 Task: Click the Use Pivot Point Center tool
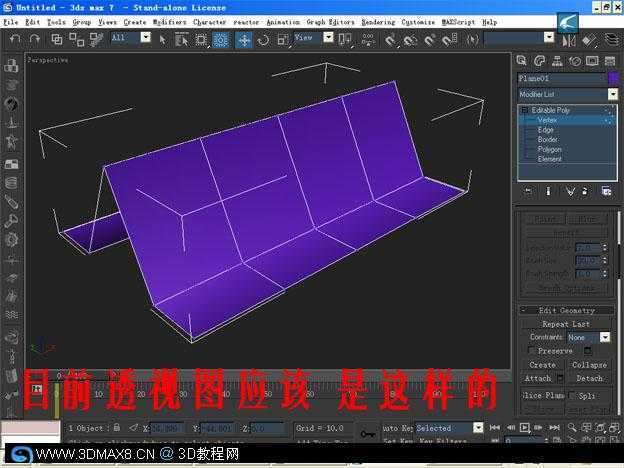(345, 40)
